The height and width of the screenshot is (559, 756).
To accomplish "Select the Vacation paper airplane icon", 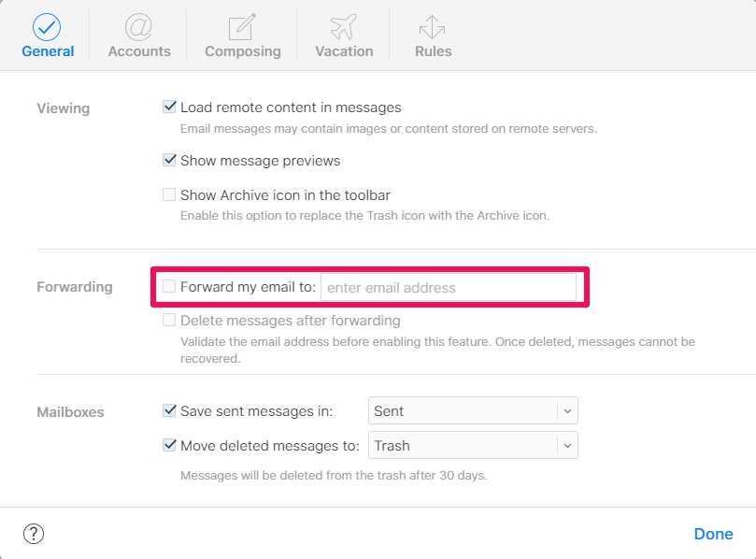I will tap(343, 28).
